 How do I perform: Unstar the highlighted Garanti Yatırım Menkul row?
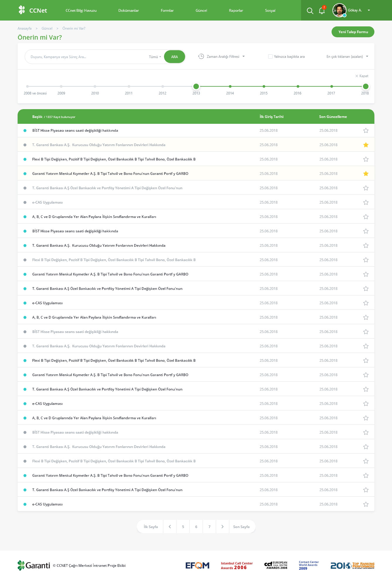coord(366,174)
